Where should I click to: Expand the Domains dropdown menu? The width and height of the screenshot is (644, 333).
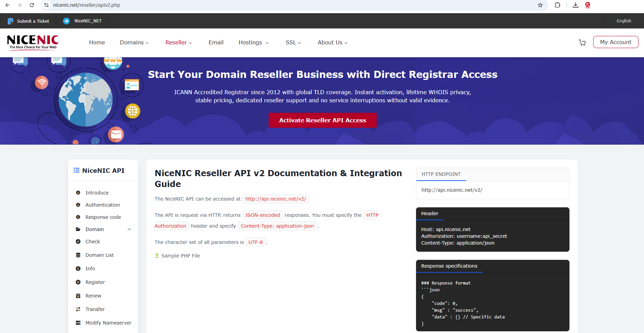point(134,42)
